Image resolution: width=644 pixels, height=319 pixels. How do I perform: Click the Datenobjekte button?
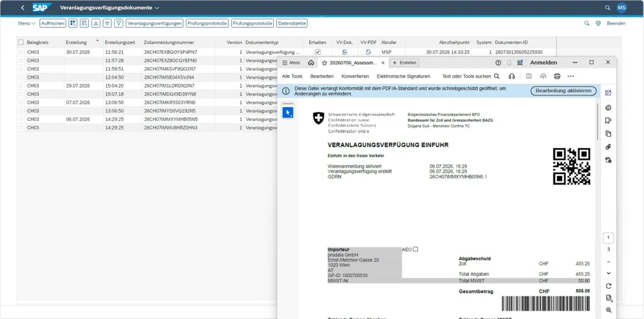[x=292, y=23]
